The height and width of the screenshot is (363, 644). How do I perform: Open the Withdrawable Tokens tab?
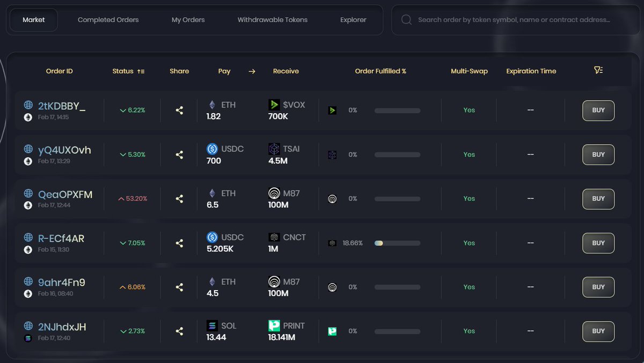273,20
